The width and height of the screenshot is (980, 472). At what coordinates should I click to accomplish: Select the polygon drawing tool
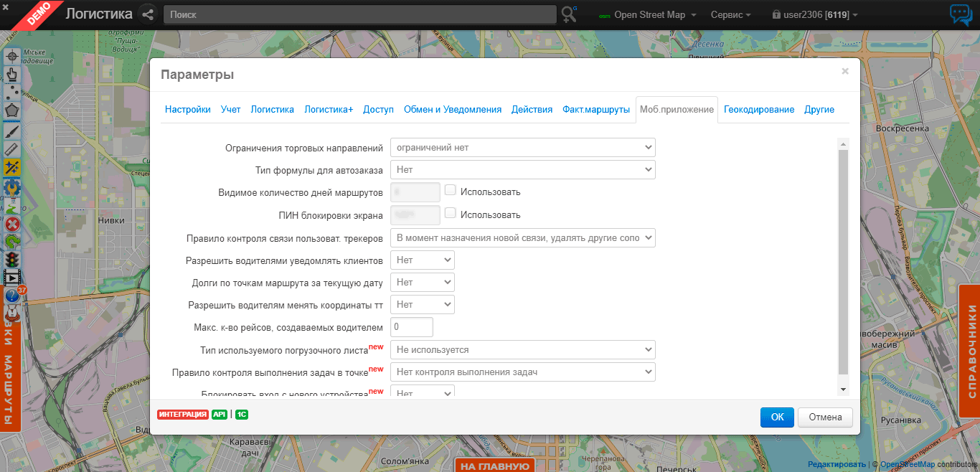pyautogui.click(x=12, y=111)
